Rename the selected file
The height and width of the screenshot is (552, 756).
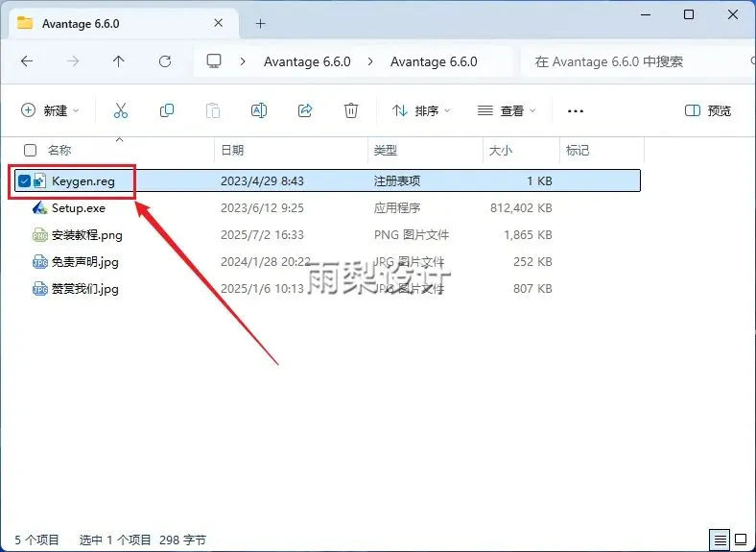click(x=259, y=110)
